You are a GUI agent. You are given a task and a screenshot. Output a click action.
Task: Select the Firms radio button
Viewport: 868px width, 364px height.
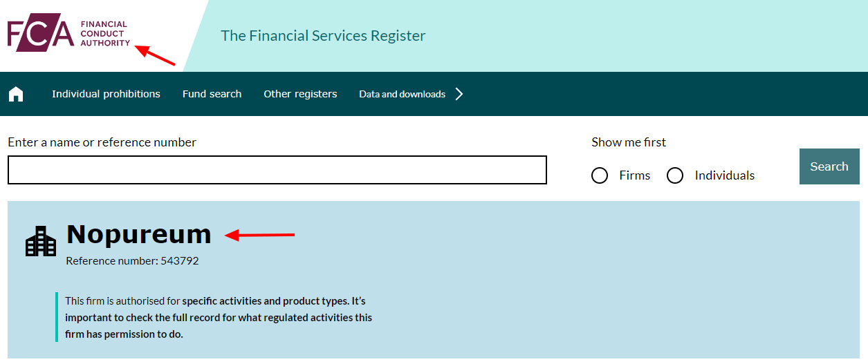coord(600,175)
